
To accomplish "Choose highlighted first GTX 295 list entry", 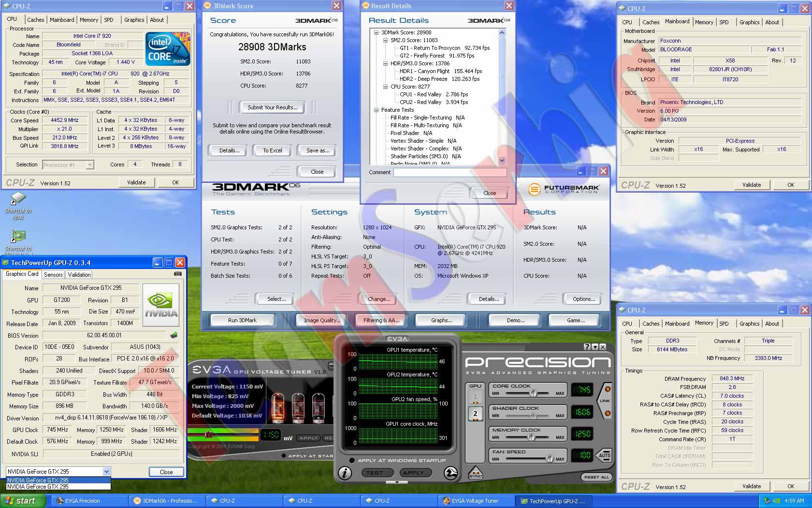I will [x=58, y=480].
